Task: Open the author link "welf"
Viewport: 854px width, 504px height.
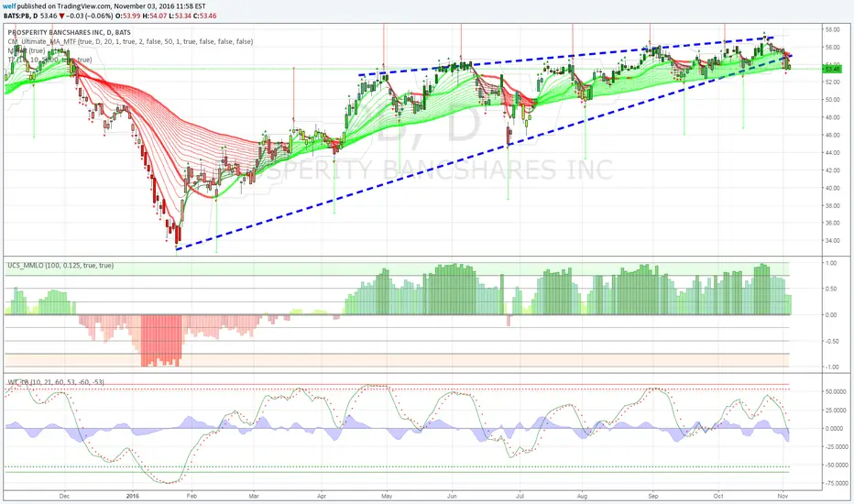Action: coord(9,6)
